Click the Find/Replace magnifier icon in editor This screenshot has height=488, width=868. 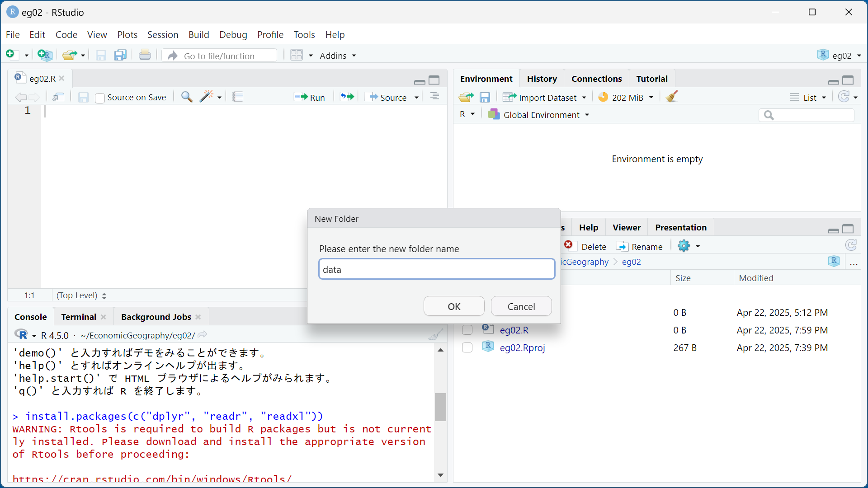187,97
